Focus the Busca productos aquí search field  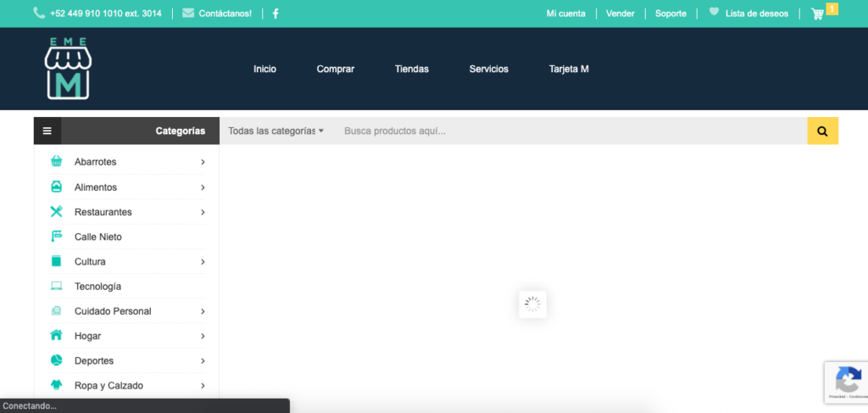pos(568,131)
